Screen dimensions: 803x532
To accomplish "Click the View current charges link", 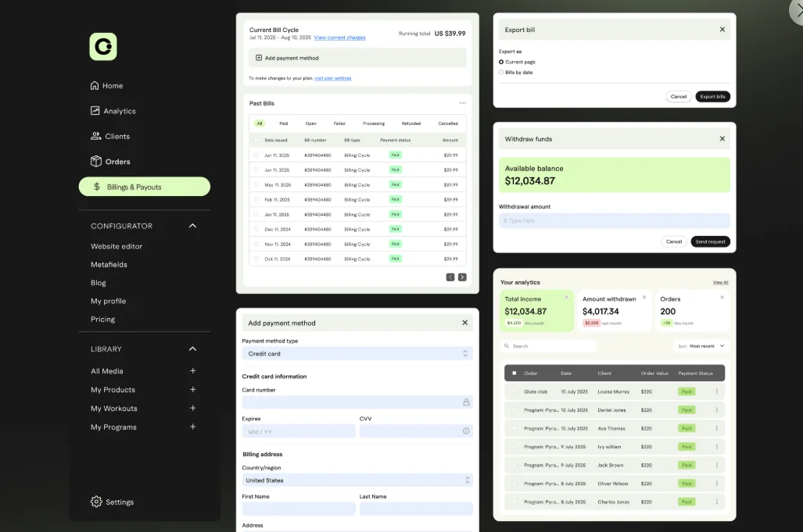I will (x=339, y=37).
